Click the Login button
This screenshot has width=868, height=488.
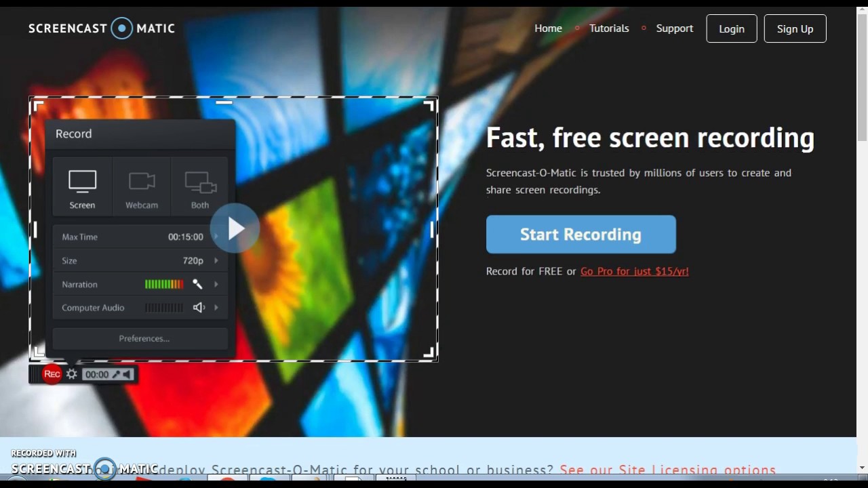(x=732, y=28)
